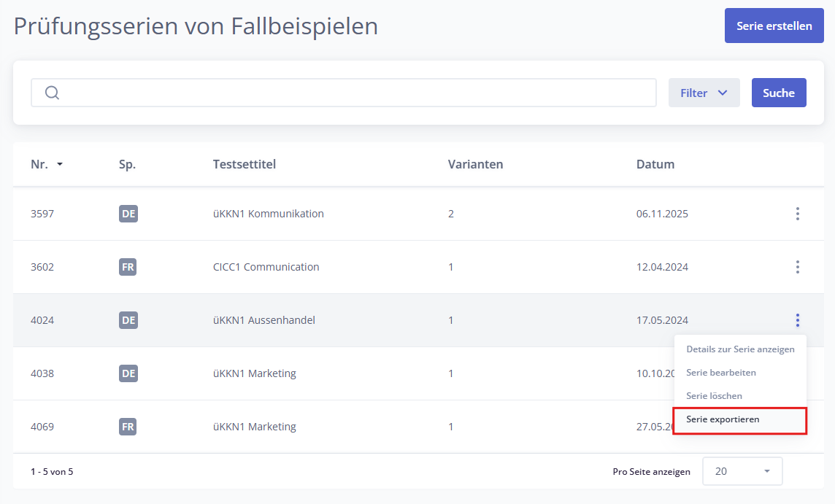Click the Suche button
835x504 pixels.
tap(778, 93)
